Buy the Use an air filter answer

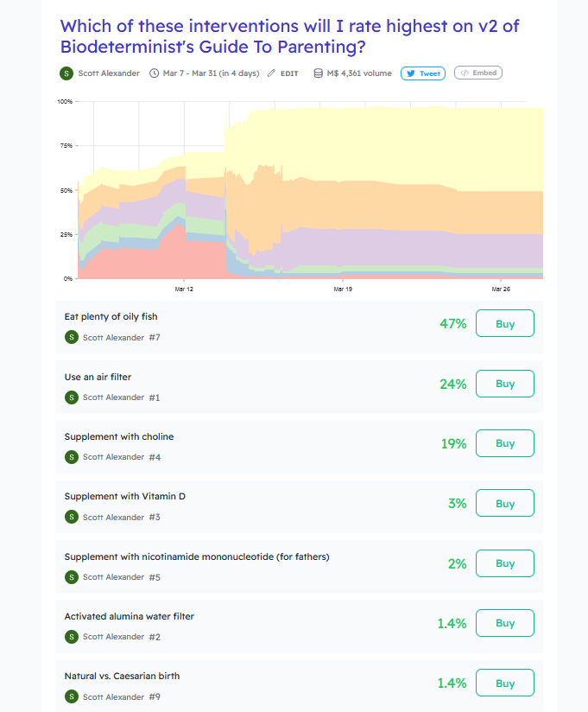coord(505,384)
